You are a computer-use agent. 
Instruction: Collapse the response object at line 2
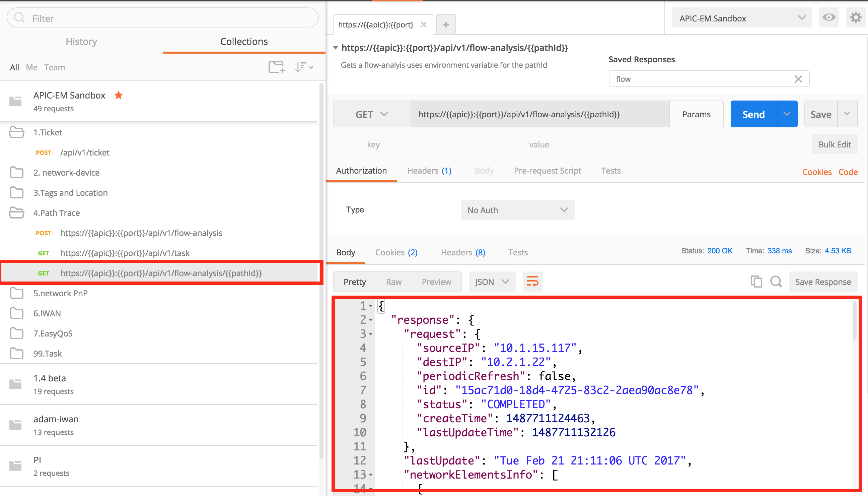pos(371,320)
